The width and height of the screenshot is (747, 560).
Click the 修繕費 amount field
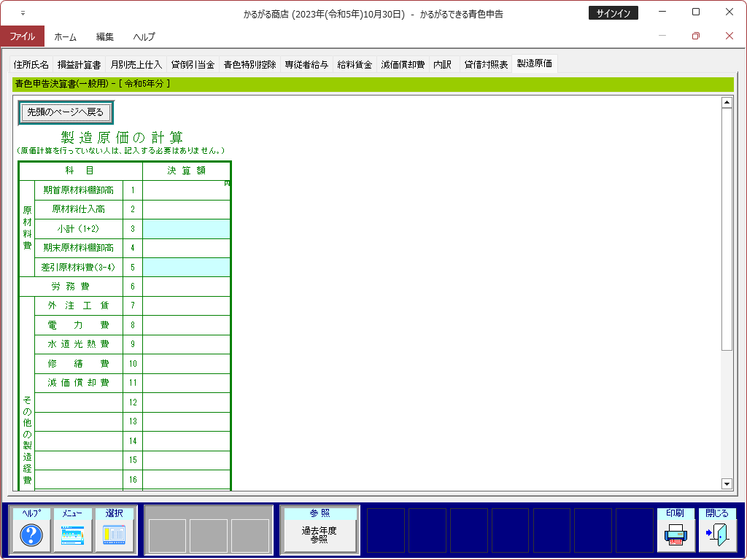coord(186,364)
